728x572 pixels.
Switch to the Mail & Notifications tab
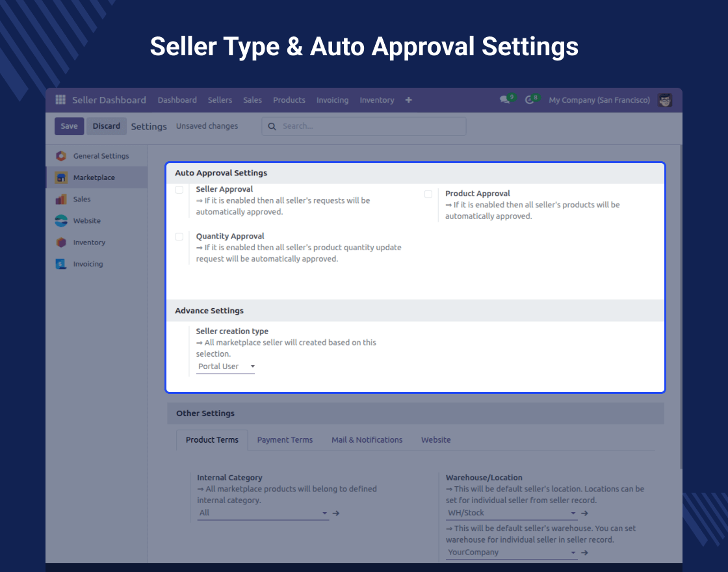pyautogui.click(x=367, y=439)
